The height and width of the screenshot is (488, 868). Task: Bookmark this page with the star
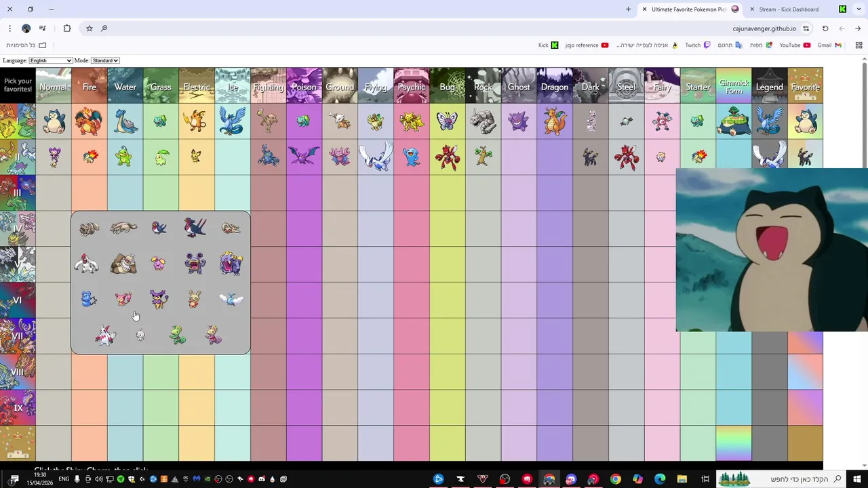(x=89, y=28)
